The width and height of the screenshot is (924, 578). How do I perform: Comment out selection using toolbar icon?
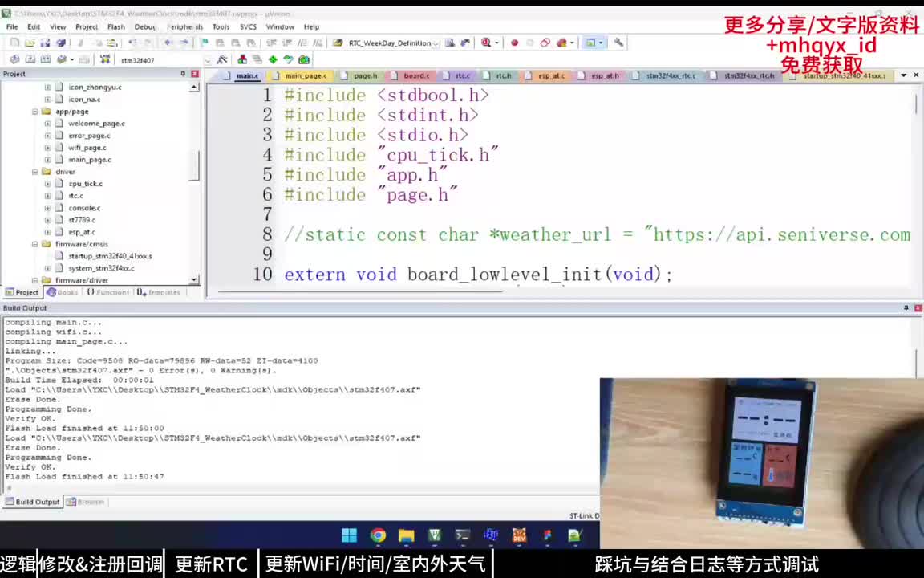click(x=302, y=43)
